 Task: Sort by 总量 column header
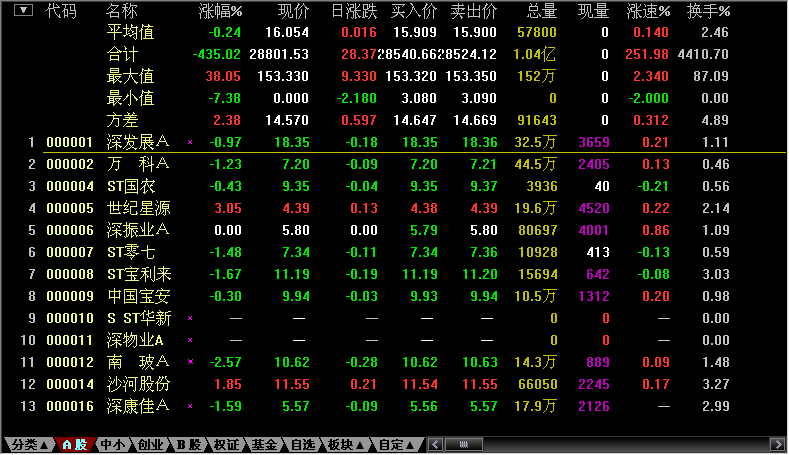542,11
